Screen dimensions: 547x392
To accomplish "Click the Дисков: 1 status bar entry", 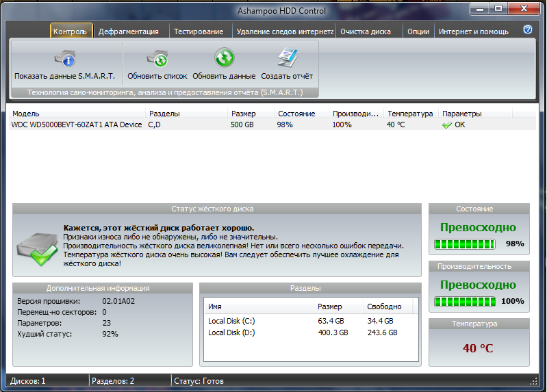I will (x=28, y=381).
